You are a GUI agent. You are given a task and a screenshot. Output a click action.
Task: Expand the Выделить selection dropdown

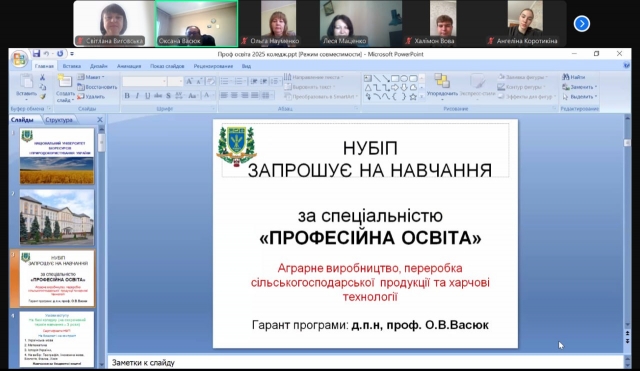[580, 97]
